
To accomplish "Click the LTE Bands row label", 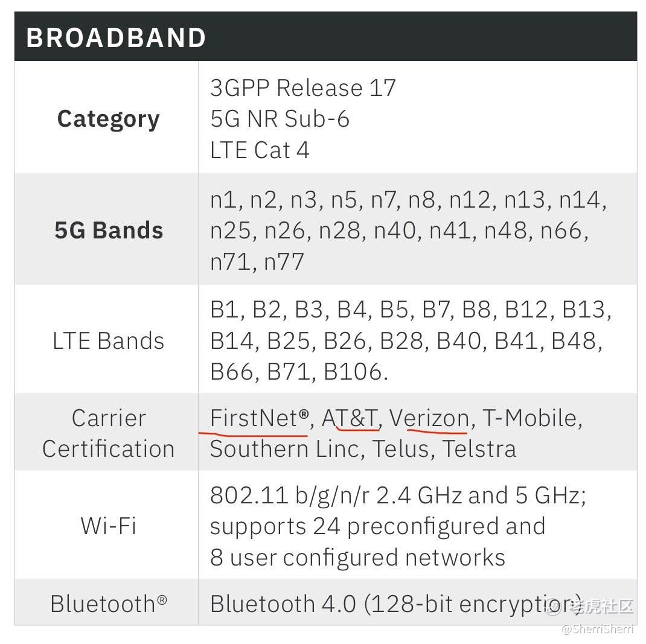I will (108, 341).
